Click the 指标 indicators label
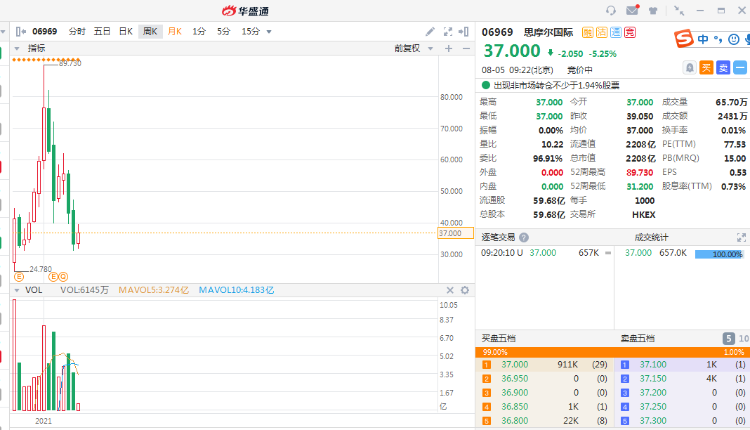Image resolution: width=750 pixels, height=430 pixels. tap(36, 48)
